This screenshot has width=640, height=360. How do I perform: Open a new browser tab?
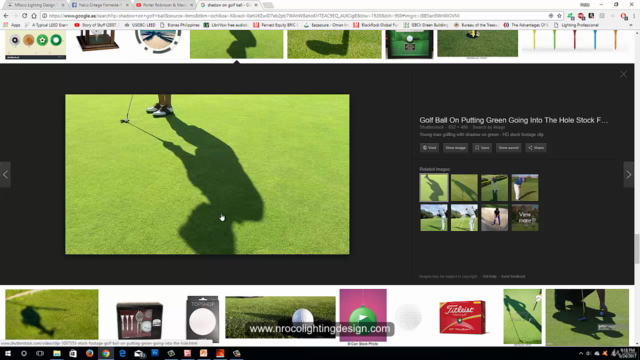click(268, 5)
